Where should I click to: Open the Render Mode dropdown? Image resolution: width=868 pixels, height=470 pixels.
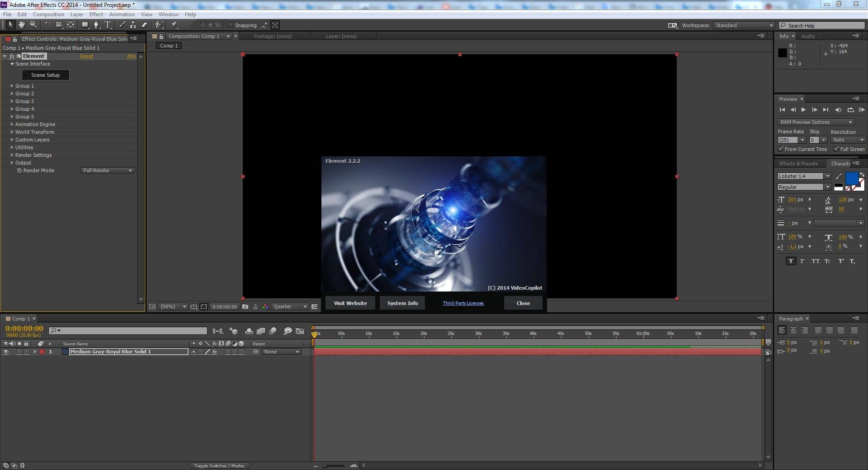click(108, 170)
